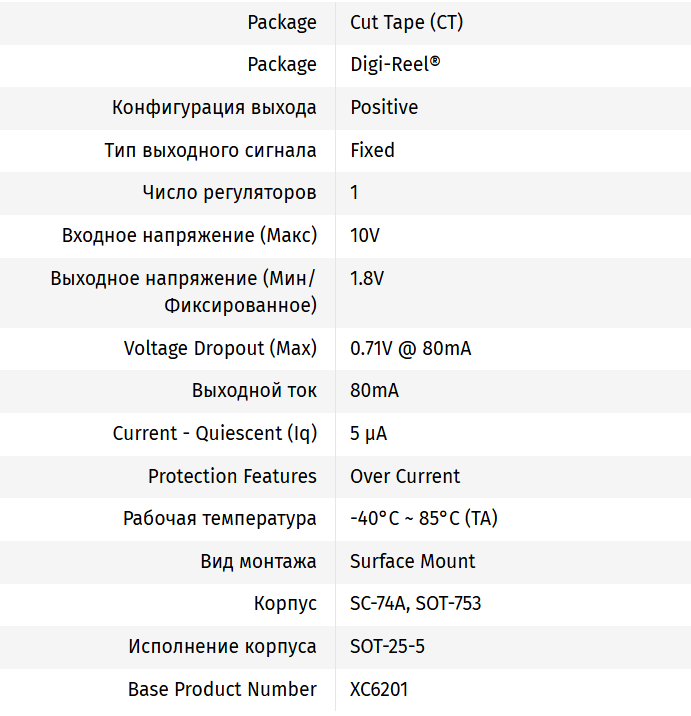This screenshot has width=691, height=716.
Task: Click the 80mA output current value
Action: click(374, 391)
